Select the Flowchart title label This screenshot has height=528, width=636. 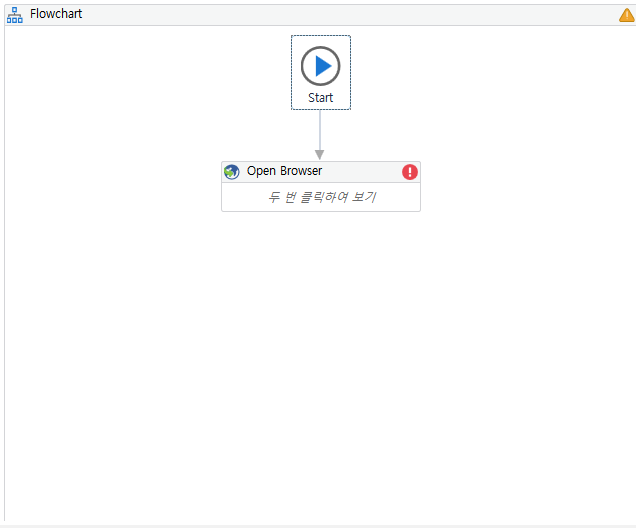(56, 14)
